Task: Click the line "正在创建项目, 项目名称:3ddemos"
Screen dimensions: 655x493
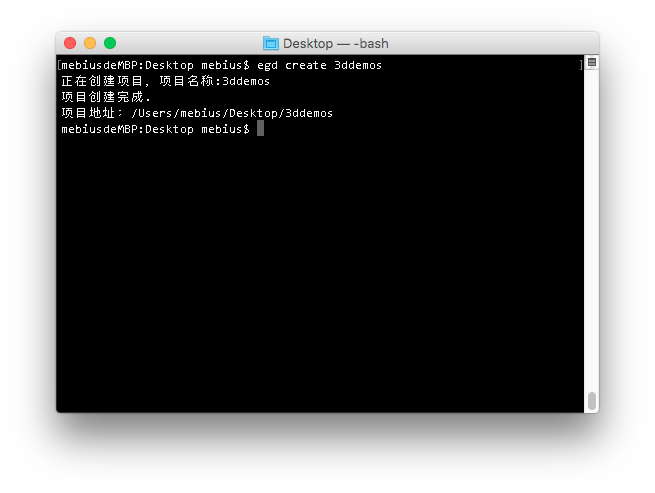Action: pos(165,81)
